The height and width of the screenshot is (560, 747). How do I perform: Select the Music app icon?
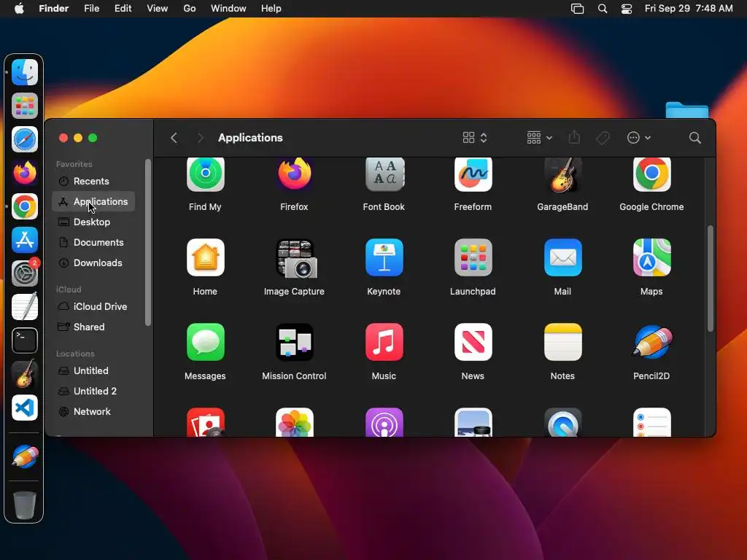[x=384, y=342]
